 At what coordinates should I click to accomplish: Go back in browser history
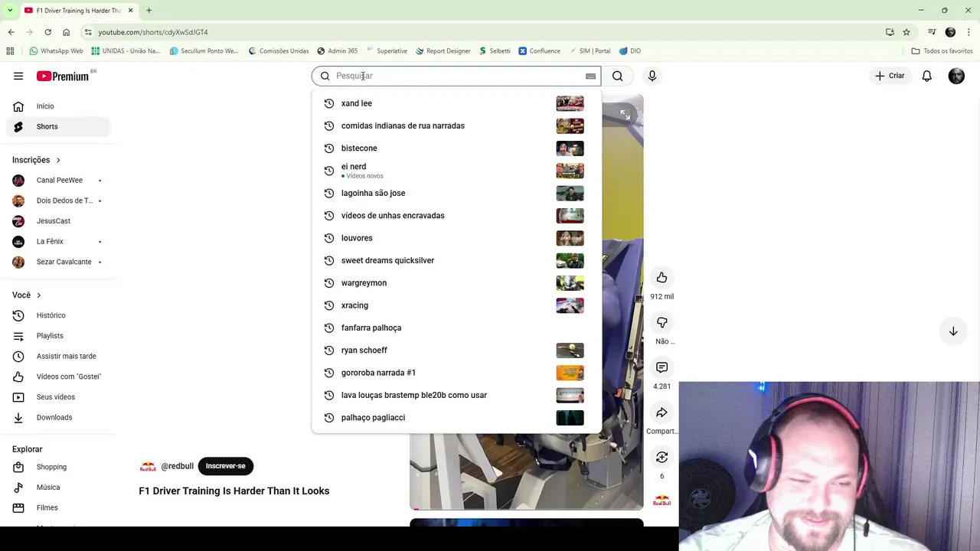(11, 32)
